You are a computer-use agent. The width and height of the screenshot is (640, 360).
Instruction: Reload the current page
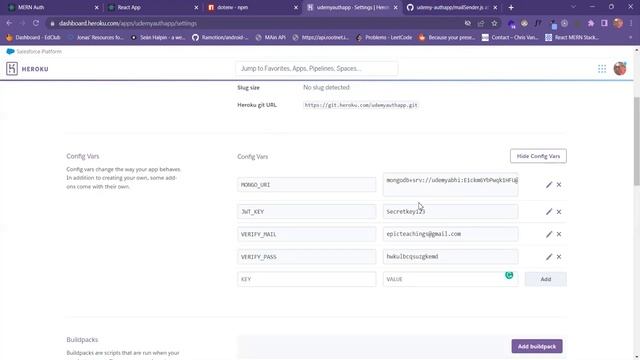pos(36,23)
